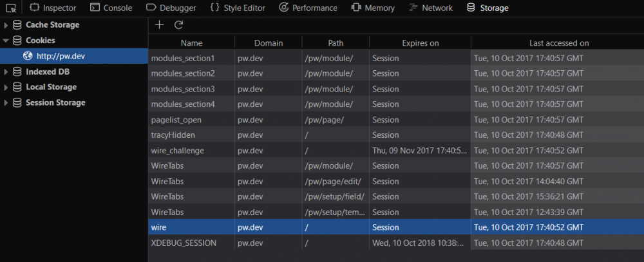
Task: Sort cookies by the Name column header
Action: (x=191, y=43)
